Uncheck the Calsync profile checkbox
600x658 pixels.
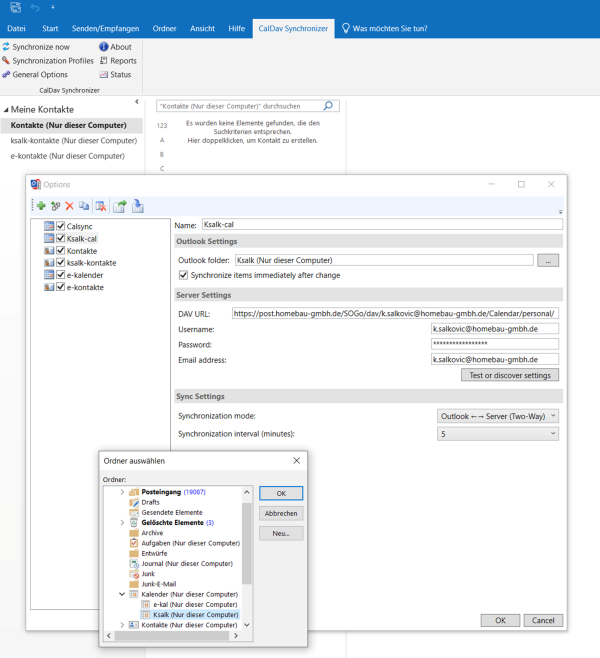(x=61, y=227)
